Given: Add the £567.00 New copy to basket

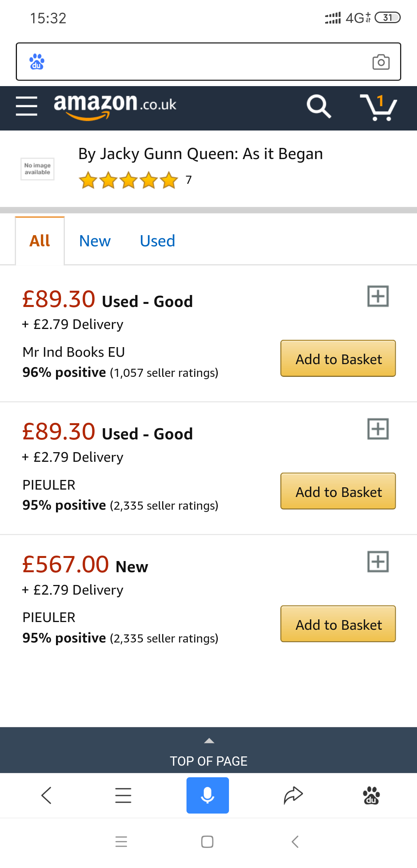Looking at the screenshot, I should pyautogui.click(x=338, y=624).
